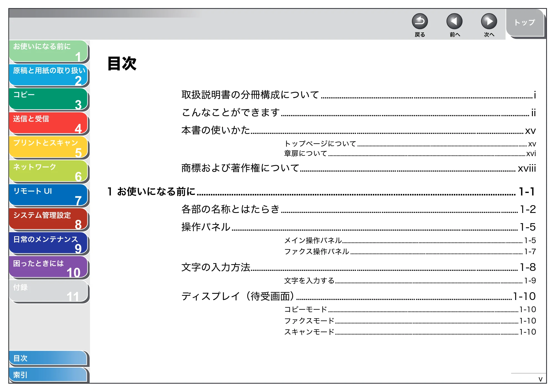Go to コピーモード entry
Viewport: 555px width, 392px height.
pyautogui.click(x=410, y=309)
